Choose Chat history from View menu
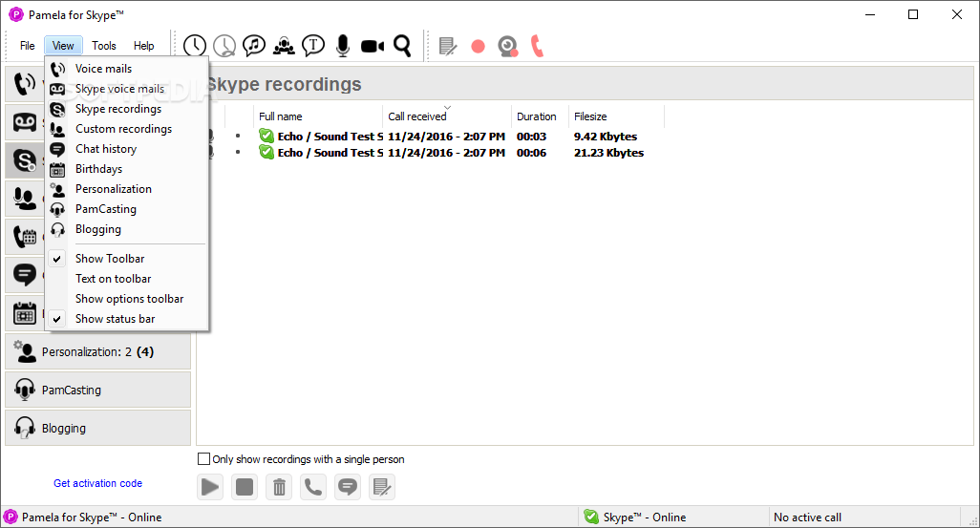 pos(127,149)
